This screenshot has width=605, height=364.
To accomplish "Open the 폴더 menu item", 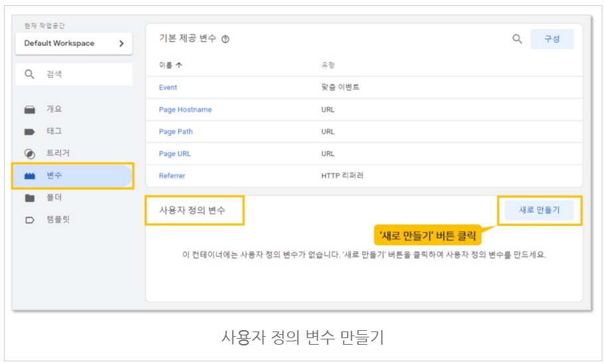I will [54, 197].
